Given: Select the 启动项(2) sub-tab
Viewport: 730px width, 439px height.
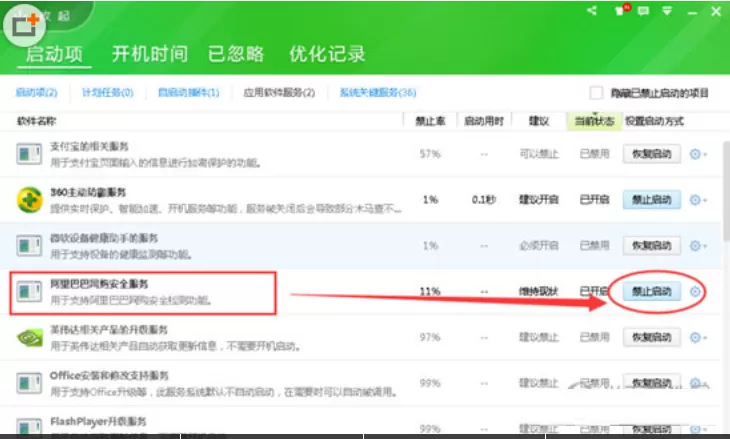Looking at the screenshot, I should click(36, 92).
